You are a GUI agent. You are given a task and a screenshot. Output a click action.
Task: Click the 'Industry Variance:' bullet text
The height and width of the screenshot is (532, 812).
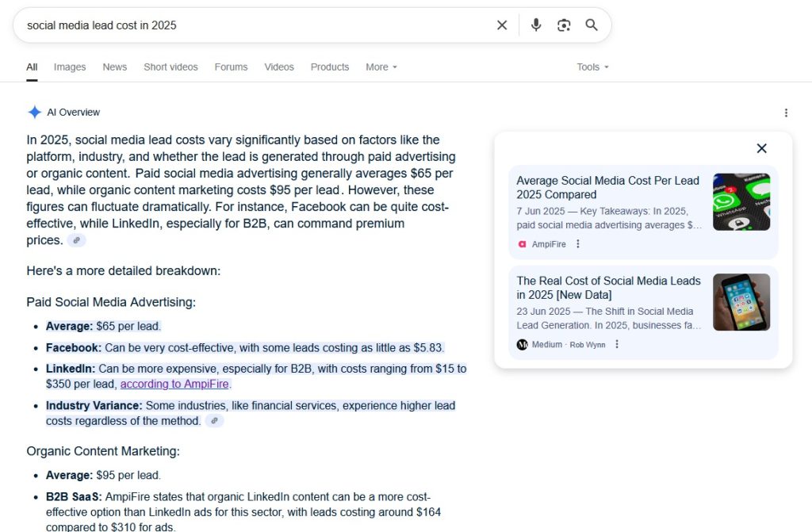(x=251, y=413)
